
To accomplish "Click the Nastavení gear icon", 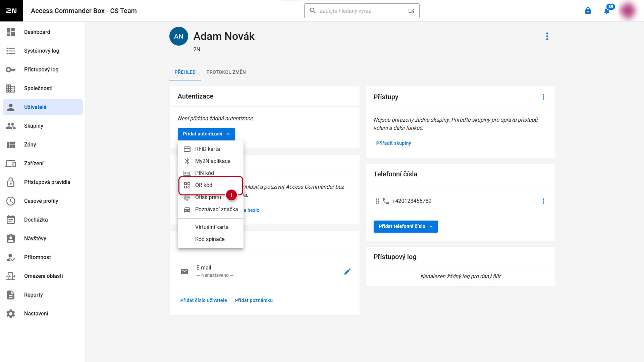I will 11,314.
